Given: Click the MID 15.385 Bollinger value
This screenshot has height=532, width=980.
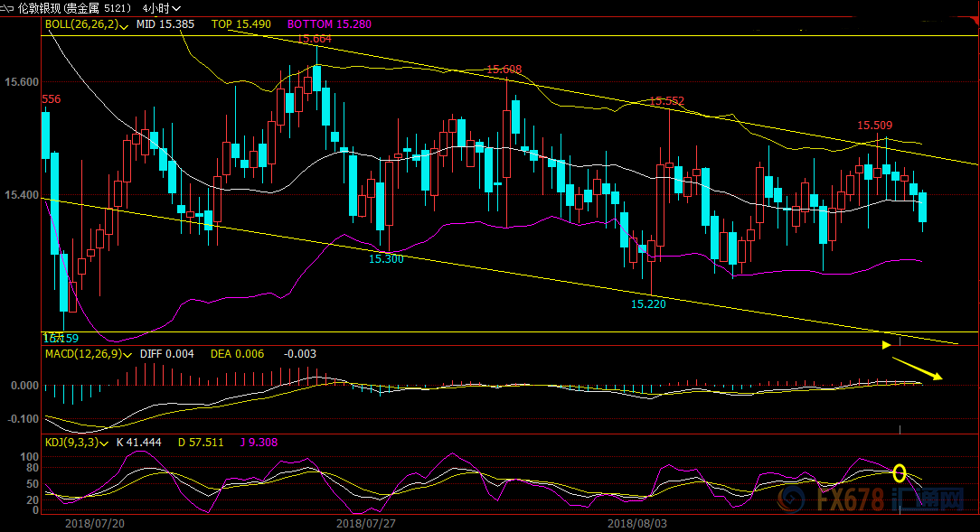Looking at the screenshot, I should 165,24.
